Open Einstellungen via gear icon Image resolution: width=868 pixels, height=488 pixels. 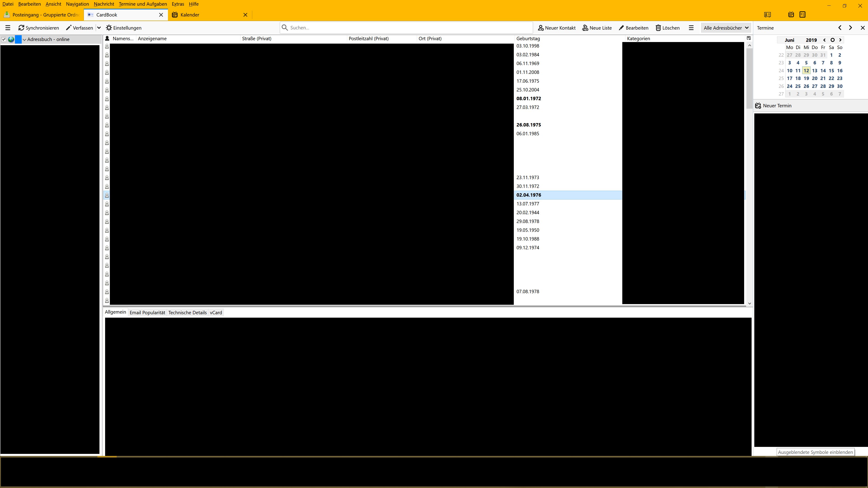tap(109, 28)
